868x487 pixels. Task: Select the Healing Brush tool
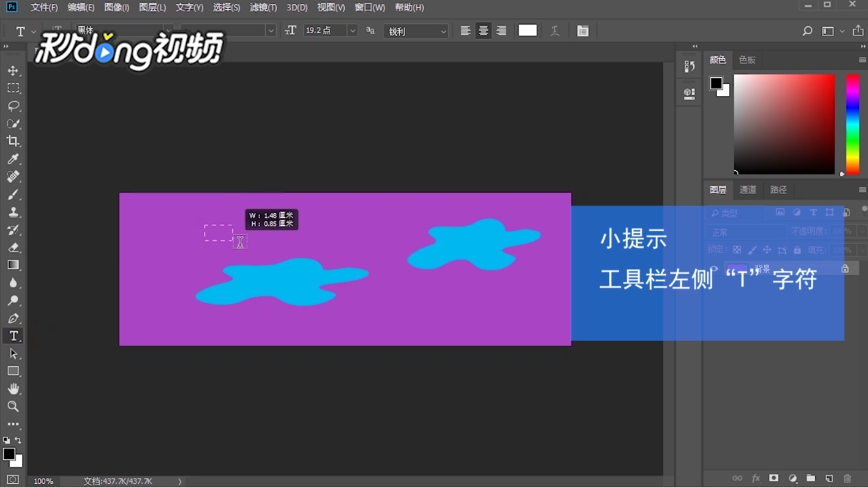pos(13,176)
